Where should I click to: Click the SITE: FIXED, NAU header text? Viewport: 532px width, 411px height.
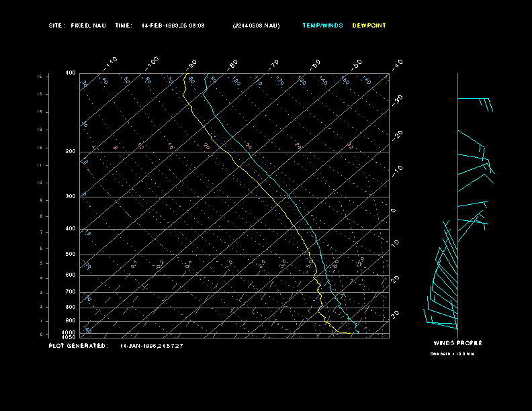tap(77, 26)
